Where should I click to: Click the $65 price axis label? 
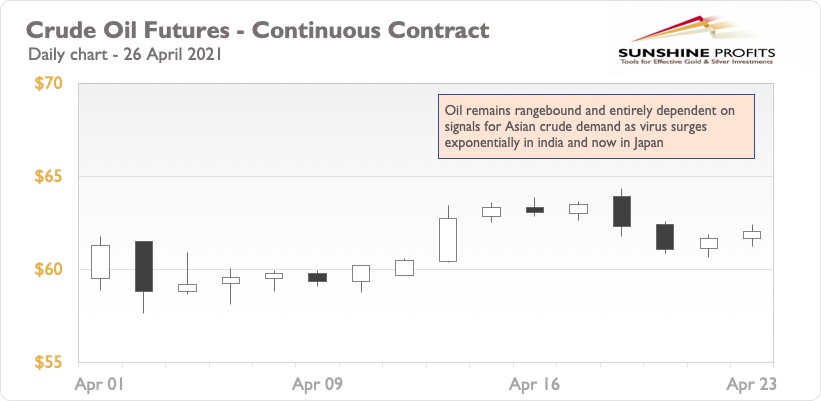coord(48,177)
